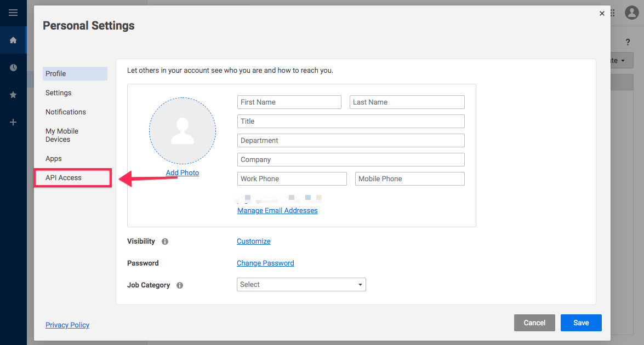
Task: Open Manage Email Addresses
Action: click(x=277, y=210)
